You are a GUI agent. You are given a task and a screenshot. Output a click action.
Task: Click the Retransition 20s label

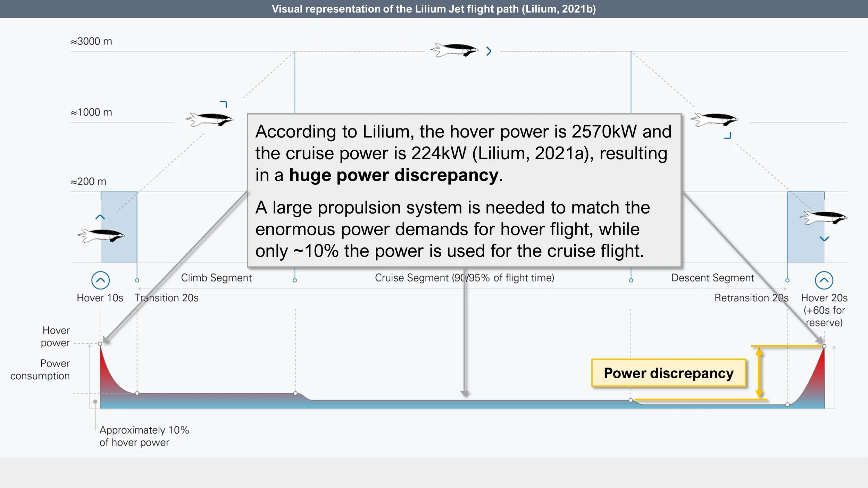751,298
